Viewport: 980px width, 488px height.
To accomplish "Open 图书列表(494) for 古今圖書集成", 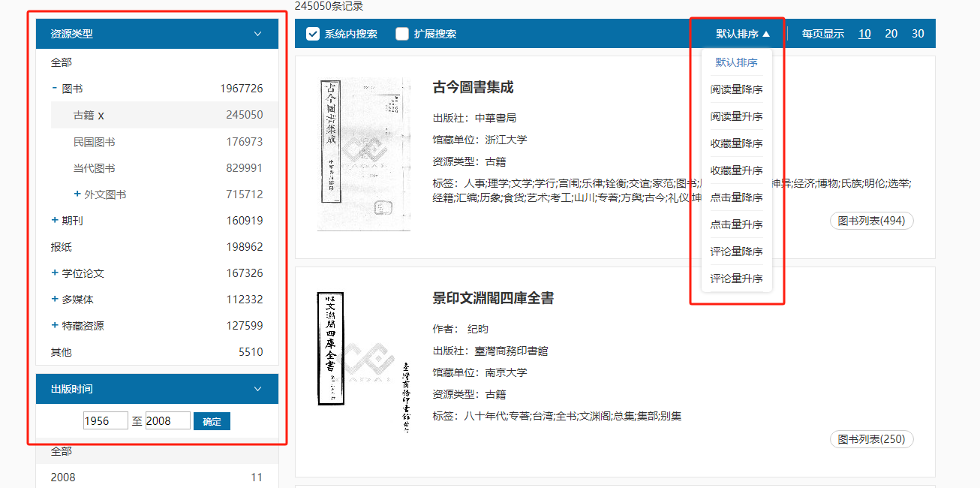I will (x=871, y=221).
